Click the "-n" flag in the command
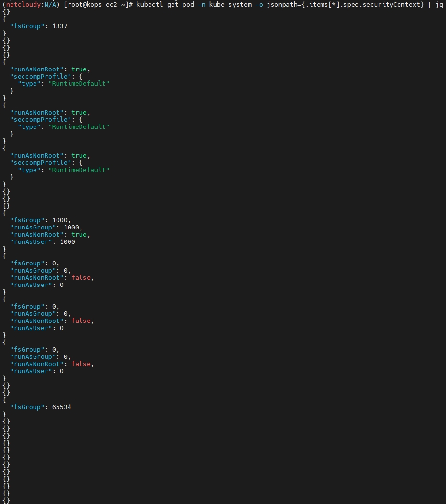The image size is (446, 504). tap(202, 4)
